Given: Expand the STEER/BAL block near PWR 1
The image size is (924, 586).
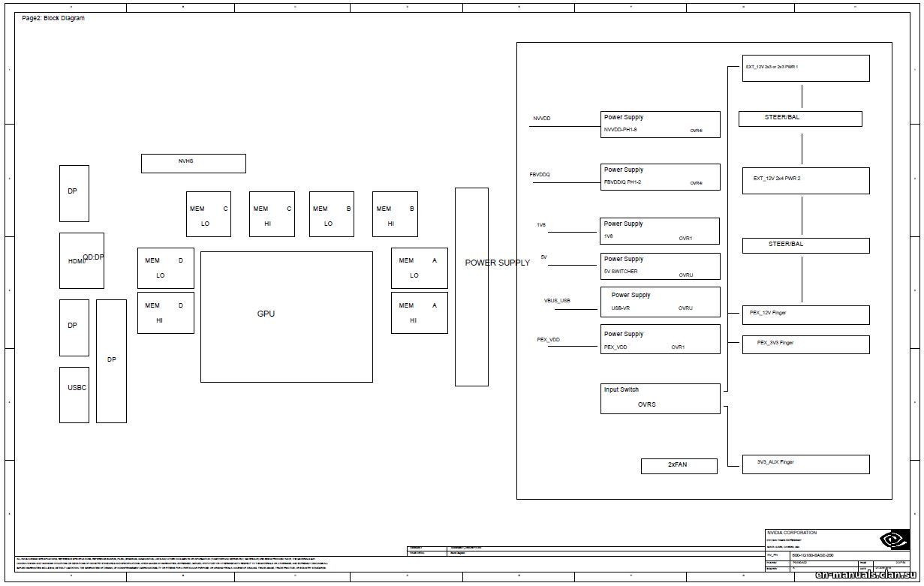Looking at the screenshot, I should [x=800, y=118].
